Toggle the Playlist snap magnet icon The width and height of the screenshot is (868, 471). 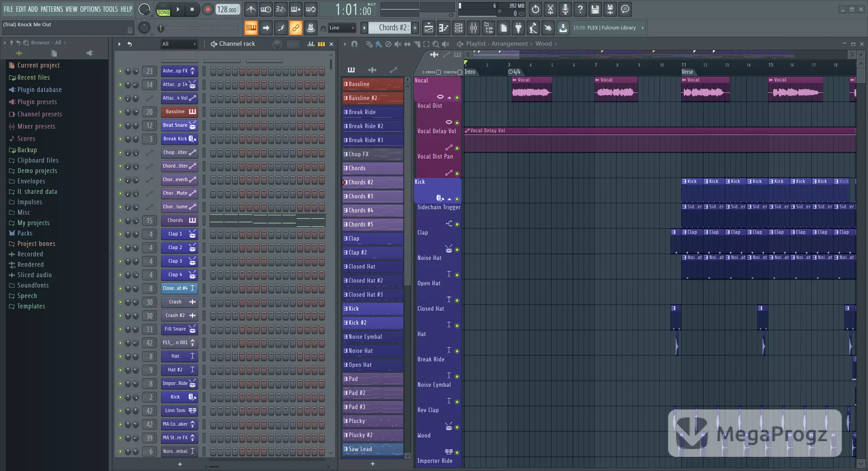[x=354, y=44]
